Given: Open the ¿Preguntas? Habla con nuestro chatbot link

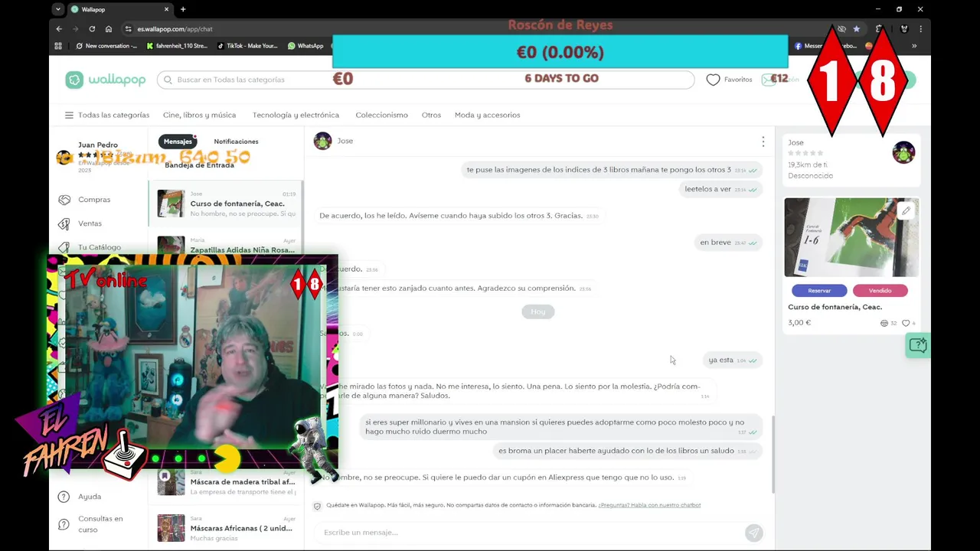Looking at the screenshot, I should [x=649, y=505].
